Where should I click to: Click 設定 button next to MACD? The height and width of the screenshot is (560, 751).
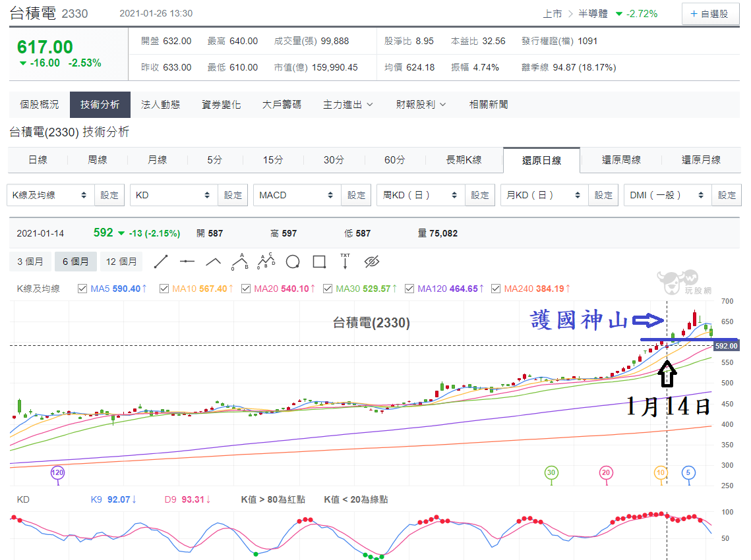(356, 195)
